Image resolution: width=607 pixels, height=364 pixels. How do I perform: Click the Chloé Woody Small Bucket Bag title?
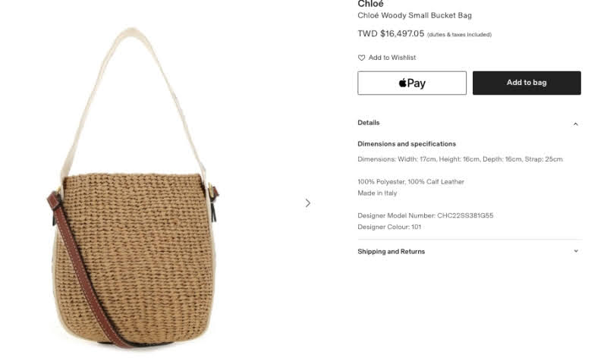click(x=414, y=15)
